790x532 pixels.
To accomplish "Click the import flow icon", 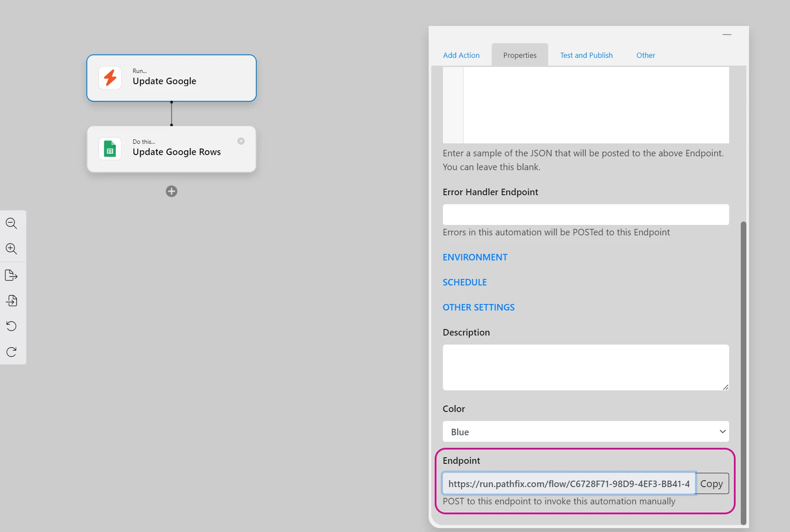I will 11,301.
